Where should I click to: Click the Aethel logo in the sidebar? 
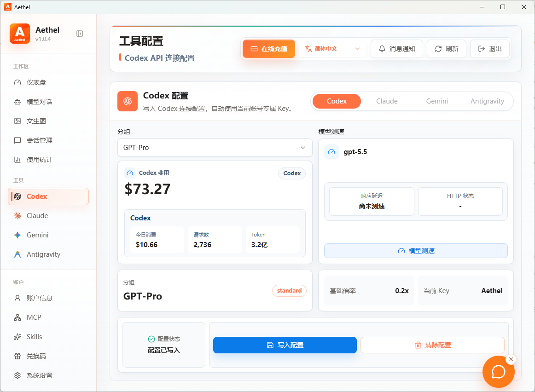[20, 34]
